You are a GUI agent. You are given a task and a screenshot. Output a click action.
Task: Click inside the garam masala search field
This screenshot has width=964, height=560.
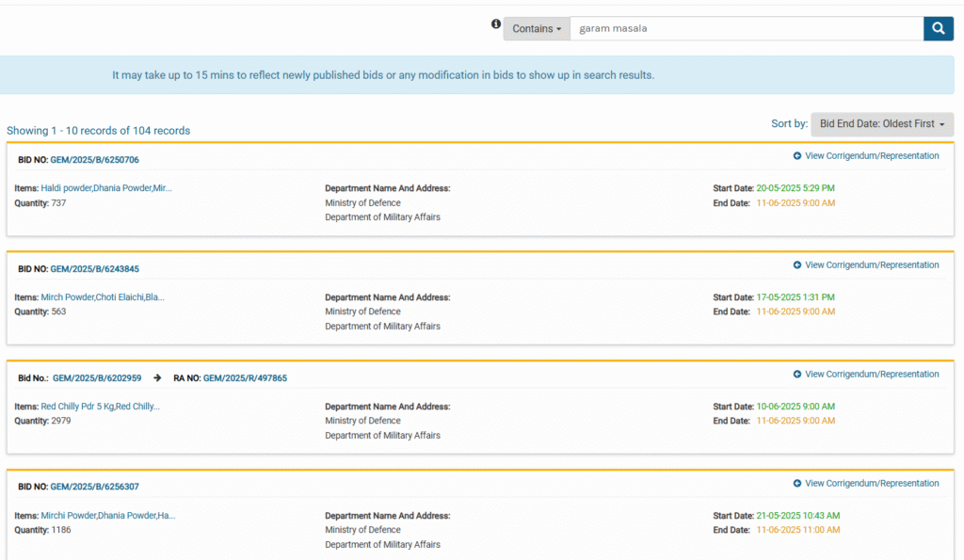coord(747,28)
